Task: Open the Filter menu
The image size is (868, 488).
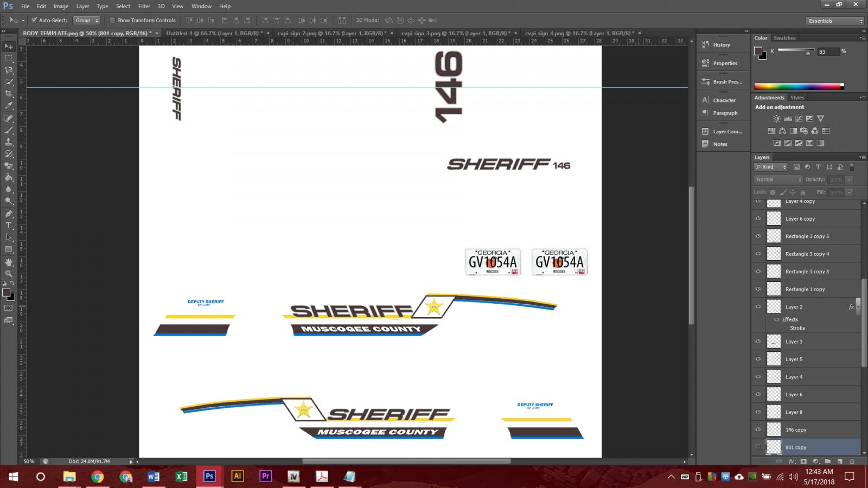Action: 144,7
